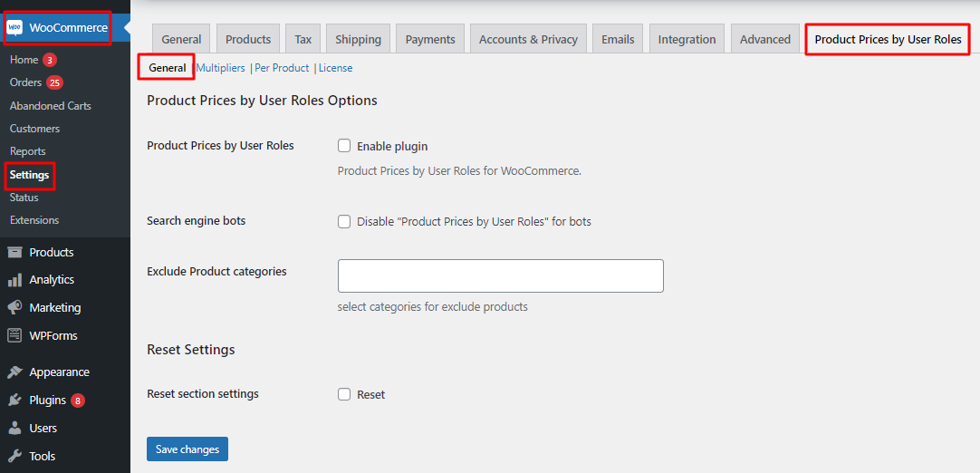Open Extensions in WooCommerce menu
This screenshot has height=473, width=980.
pos(34,220)
